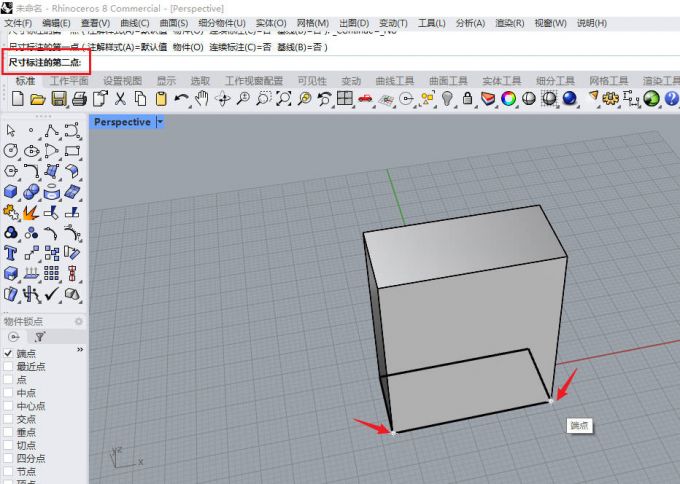Image resolution: width=680 pixels, height=484 pixels.
Task: Open the 出图(D) menu
Action: 354,23
